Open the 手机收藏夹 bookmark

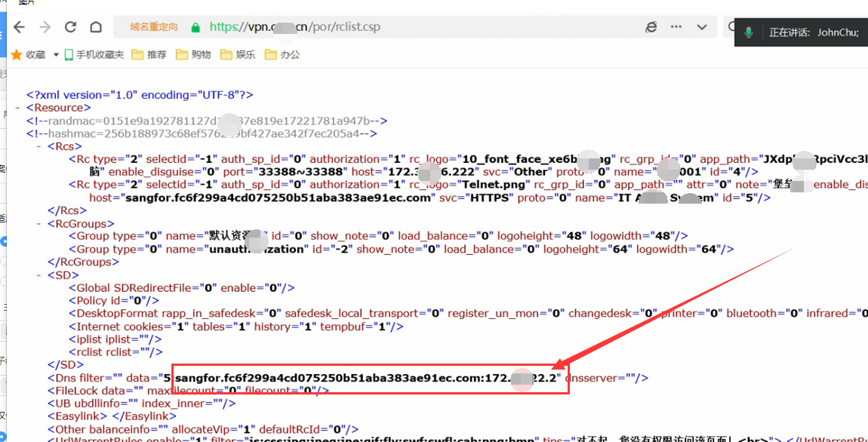pyautogui.click(x=94, y=54)
